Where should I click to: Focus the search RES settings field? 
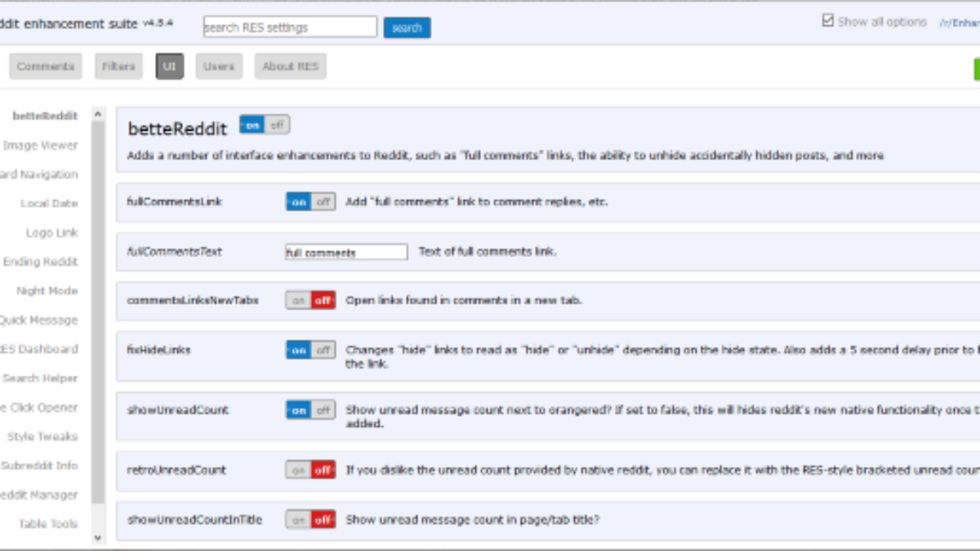click(290, 27)
